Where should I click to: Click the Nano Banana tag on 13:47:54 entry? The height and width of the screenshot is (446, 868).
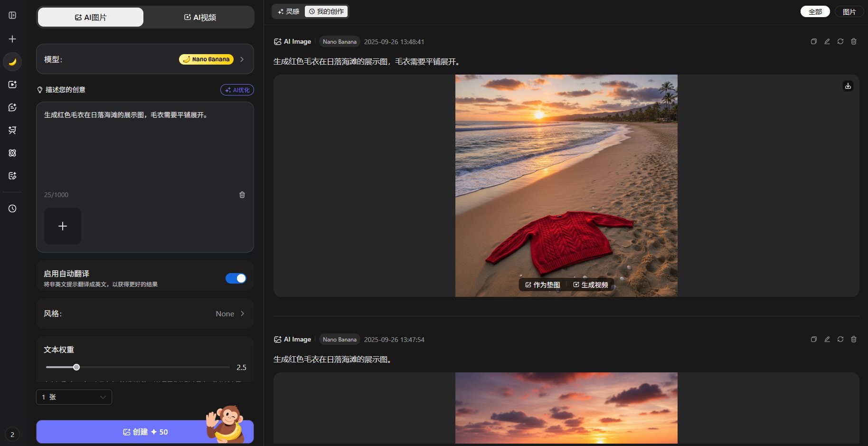(x=340, y=339)
